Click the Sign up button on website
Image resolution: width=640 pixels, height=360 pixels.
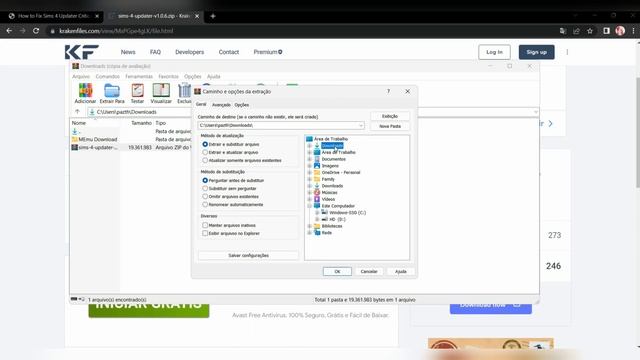coord(536,52)
